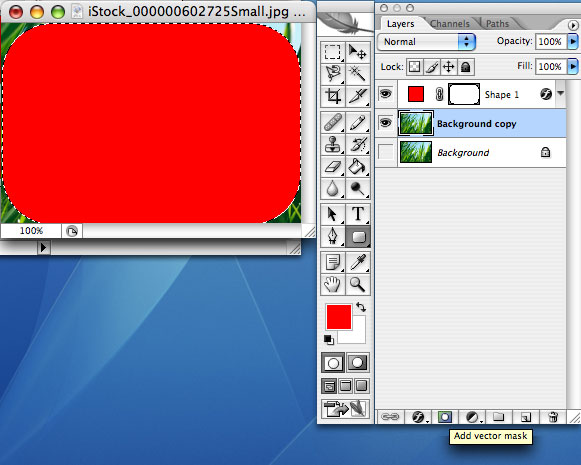The width and height of the screenshot is (581, 465).
Task: Click the Opacity value field
Action: pyautogui.click(x=551, y=41)
